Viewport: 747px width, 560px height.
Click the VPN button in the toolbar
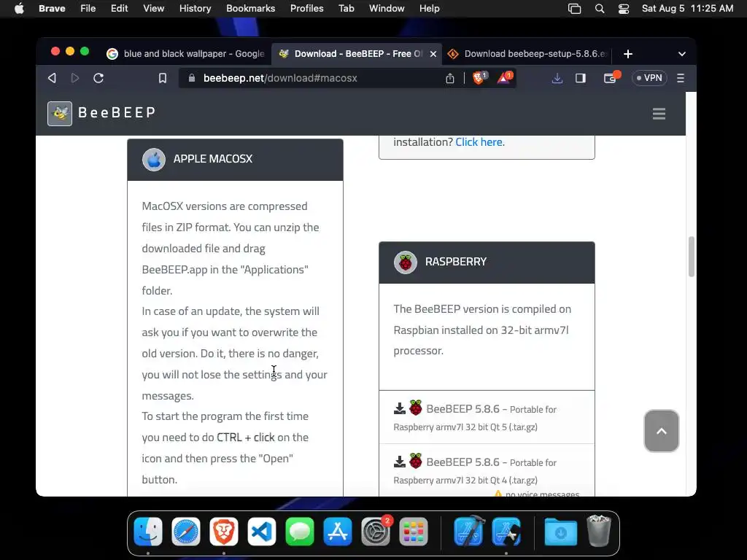[649, 78]
